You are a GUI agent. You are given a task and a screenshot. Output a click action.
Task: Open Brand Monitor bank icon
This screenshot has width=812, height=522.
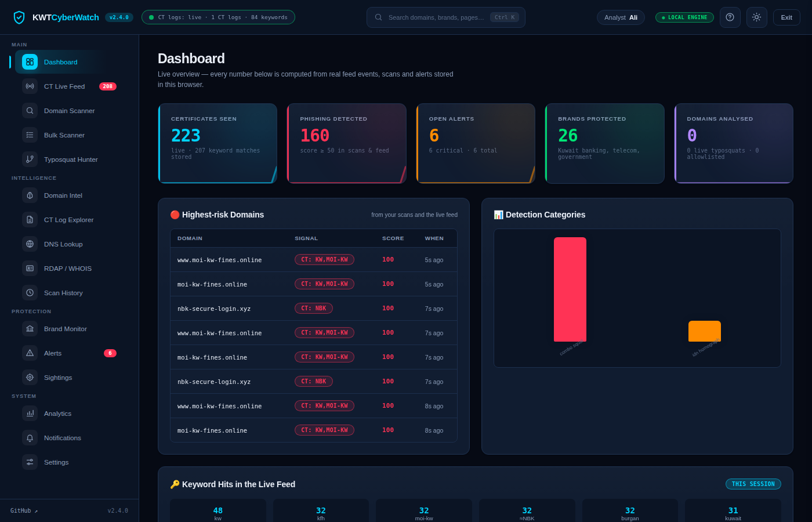[30, 329]
